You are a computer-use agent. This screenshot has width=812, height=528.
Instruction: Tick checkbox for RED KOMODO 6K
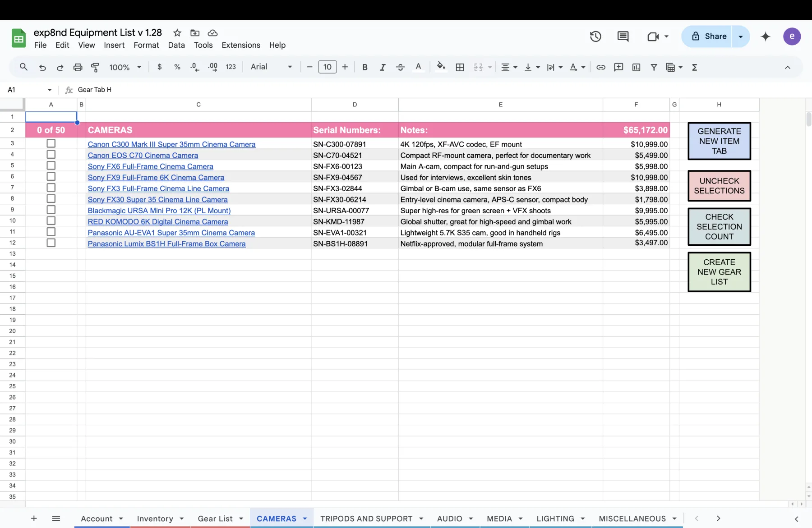coord(51,221)
